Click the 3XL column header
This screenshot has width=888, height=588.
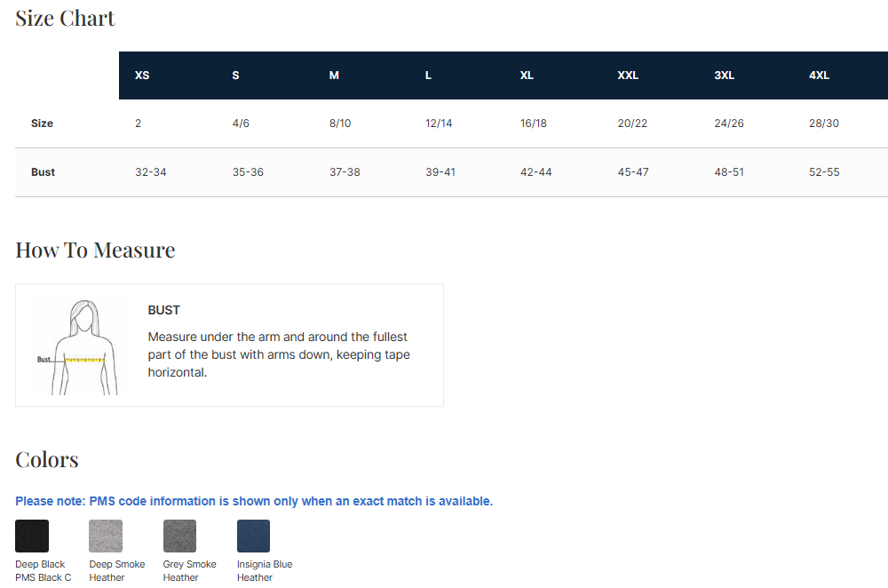tap(725, 75)
